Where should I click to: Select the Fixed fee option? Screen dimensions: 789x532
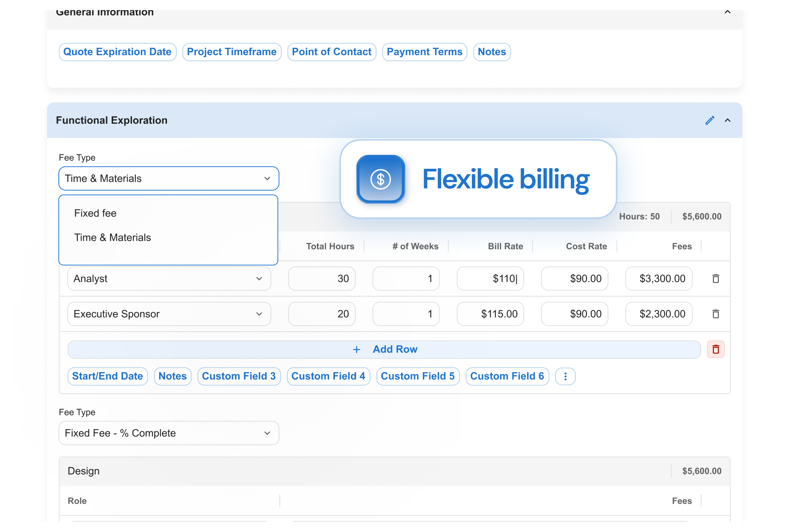(95, 213)
